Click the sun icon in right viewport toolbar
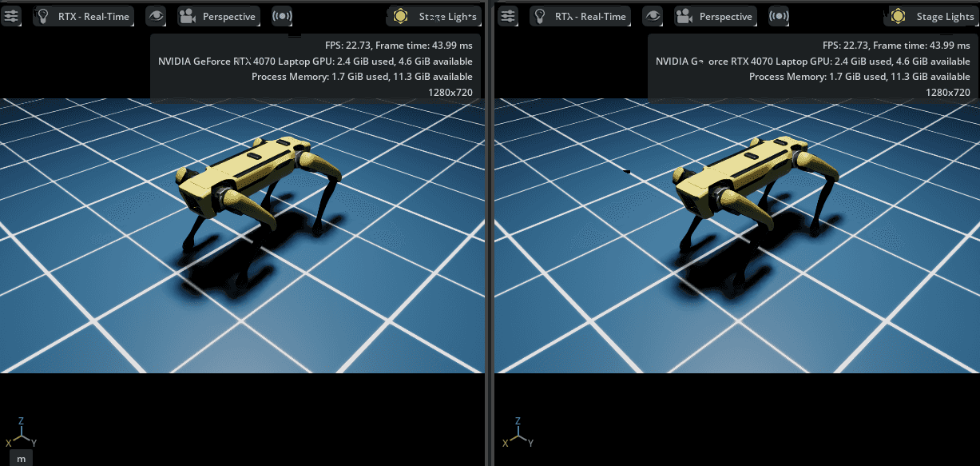The image size is (980, 466). (898, 16)
